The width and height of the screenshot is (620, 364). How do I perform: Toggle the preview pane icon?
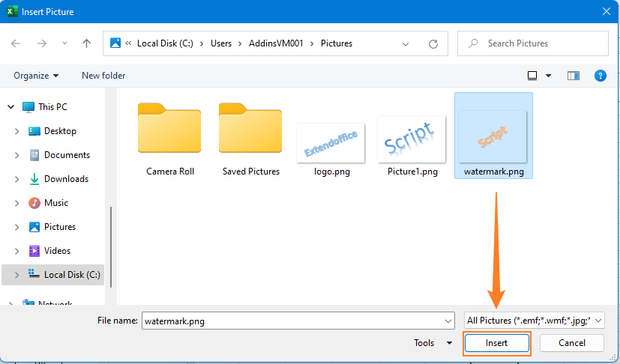[x=574, y=76]
